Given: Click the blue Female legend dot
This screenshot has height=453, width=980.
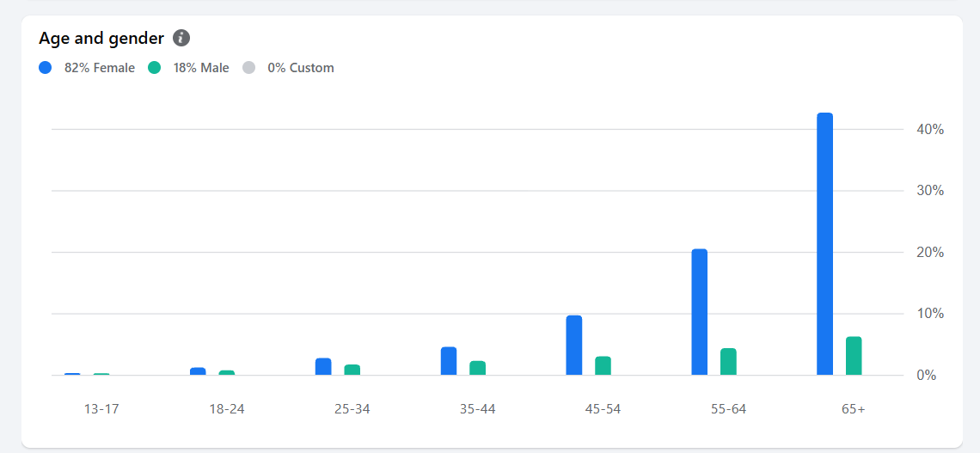Looking at the screenshot, I should click(x=46, y=67).
